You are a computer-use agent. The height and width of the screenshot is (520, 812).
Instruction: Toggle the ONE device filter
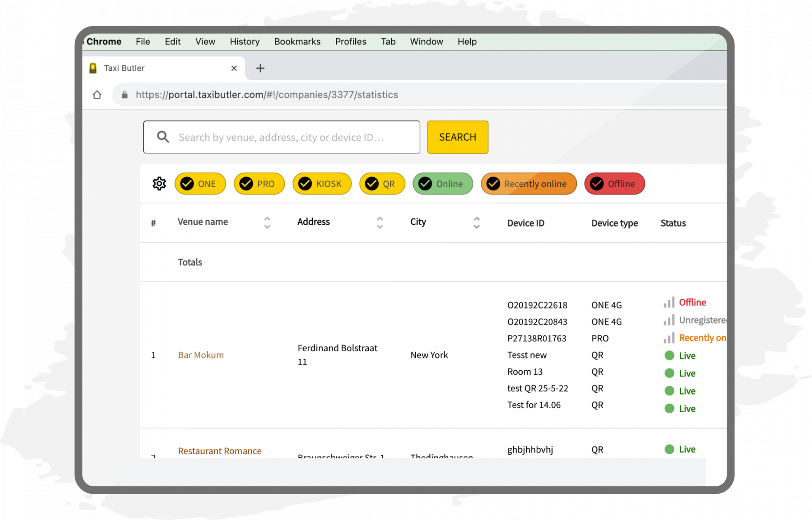click(200, 184)
